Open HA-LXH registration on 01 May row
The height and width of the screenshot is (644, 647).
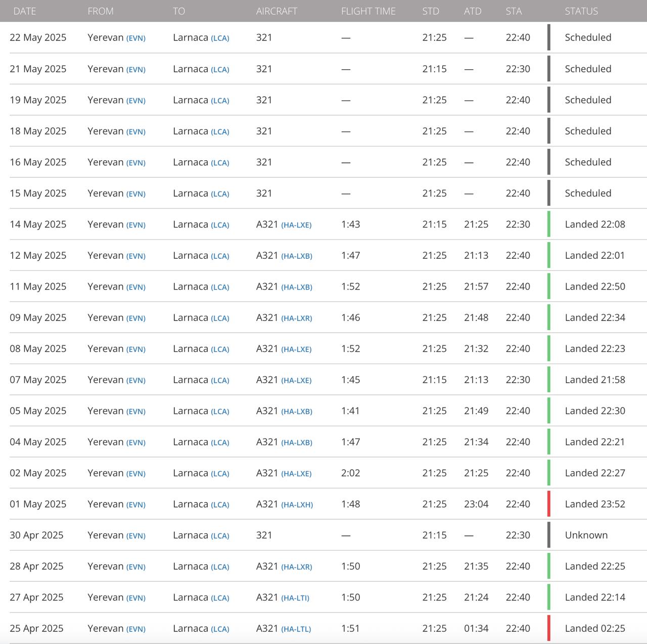pos(297,504)
